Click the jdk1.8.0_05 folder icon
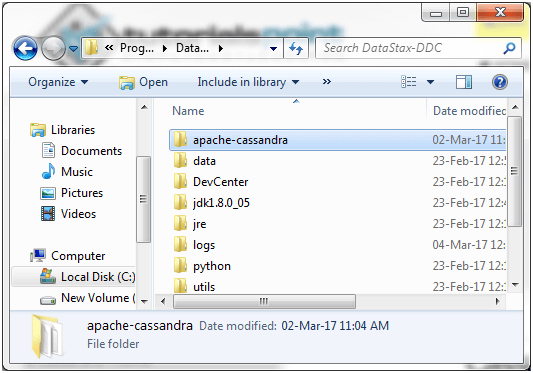 180,202
